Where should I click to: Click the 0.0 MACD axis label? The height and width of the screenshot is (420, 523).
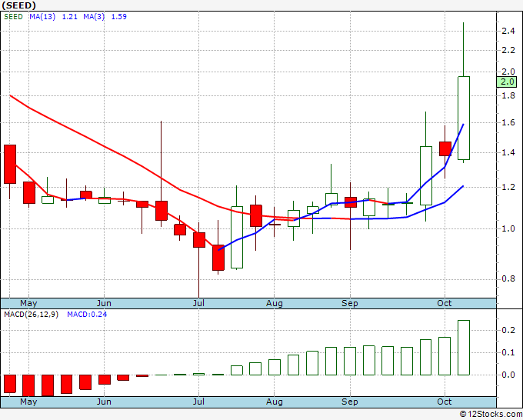tap(507, 375)
